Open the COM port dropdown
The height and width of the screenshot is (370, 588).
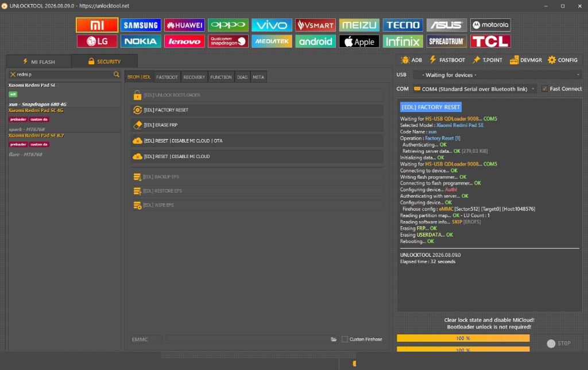pyautogui.click(x=474, y=89)
